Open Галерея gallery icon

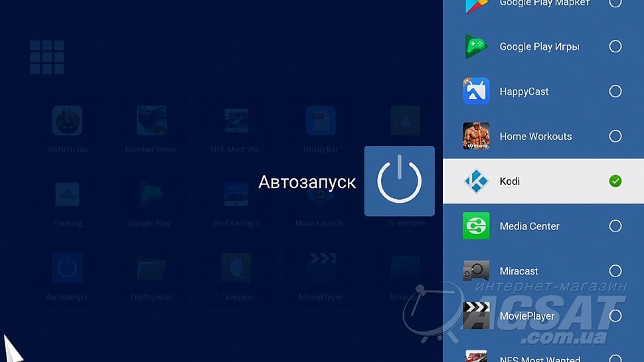[236, 268]
